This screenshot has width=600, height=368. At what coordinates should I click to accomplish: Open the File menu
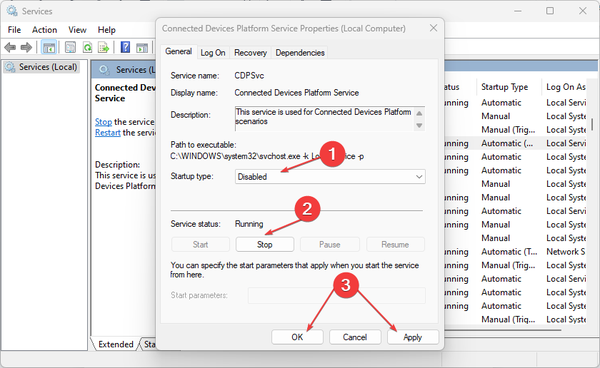pyautogui.click(x=14, y=30)
